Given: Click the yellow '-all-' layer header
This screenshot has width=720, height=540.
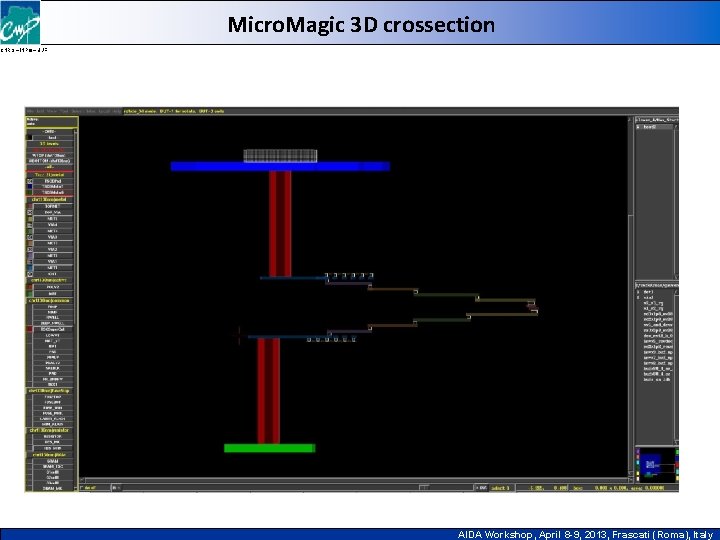Looking at the screenshot, I should pyautogui.click(x=50, y=167).
